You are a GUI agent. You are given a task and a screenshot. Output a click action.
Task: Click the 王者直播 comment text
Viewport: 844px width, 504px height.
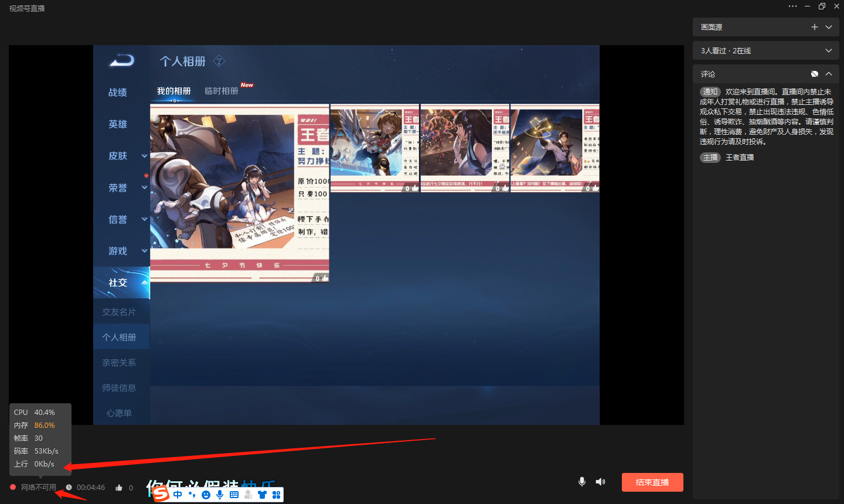click(x=740, y=157)
